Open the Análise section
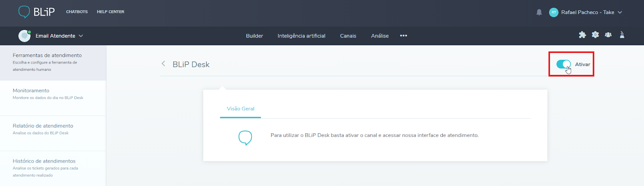Viewport: 644px width, 186px height. (x=380, y=36)
